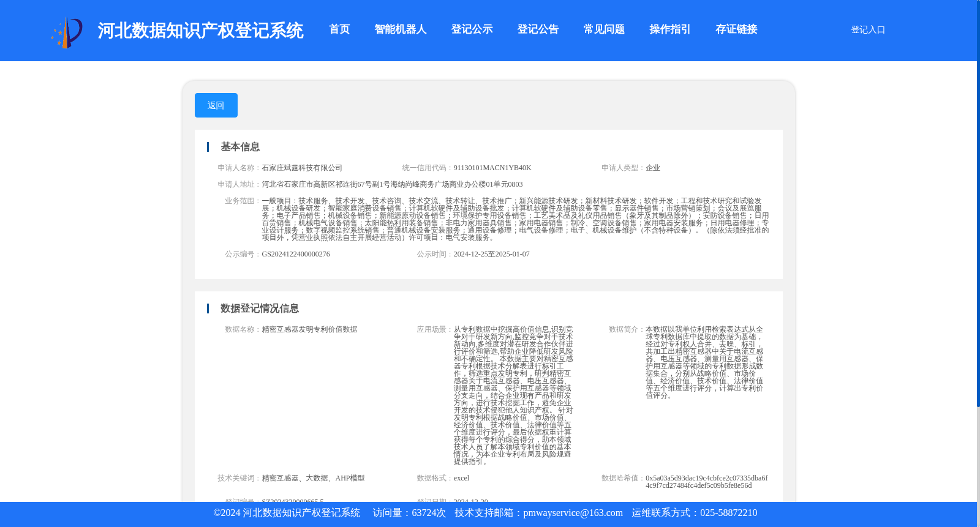The width and height of the screenshot is (980, 527).
Task: Select publicity number GS2024122400000276
Action: pyautogui.click(x=296, y=254)
